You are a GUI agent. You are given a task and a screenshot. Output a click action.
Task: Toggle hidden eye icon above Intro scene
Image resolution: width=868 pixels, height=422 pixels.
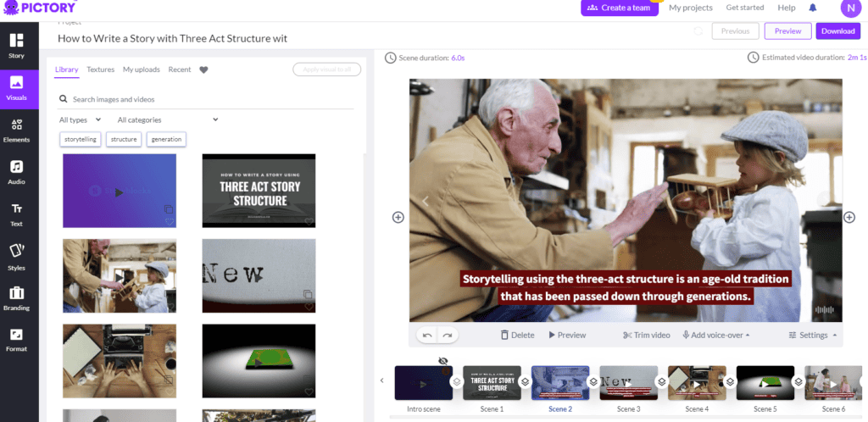point(442,361)
